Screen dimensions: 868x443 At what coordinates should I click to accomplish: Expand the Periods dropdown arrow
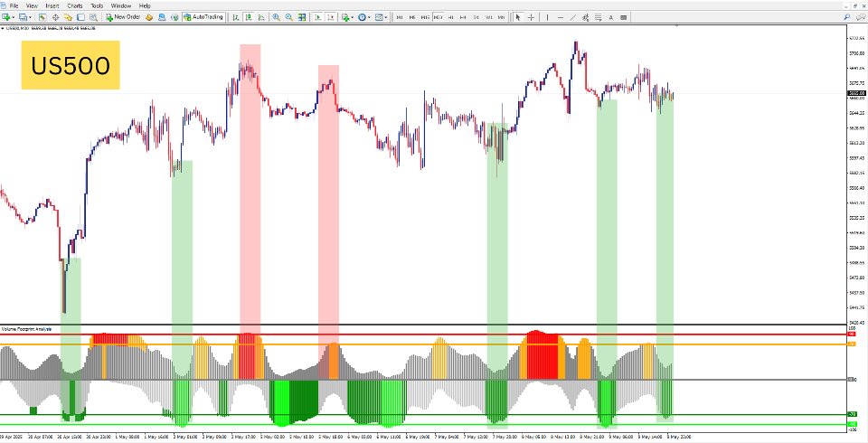coord(369,17)
